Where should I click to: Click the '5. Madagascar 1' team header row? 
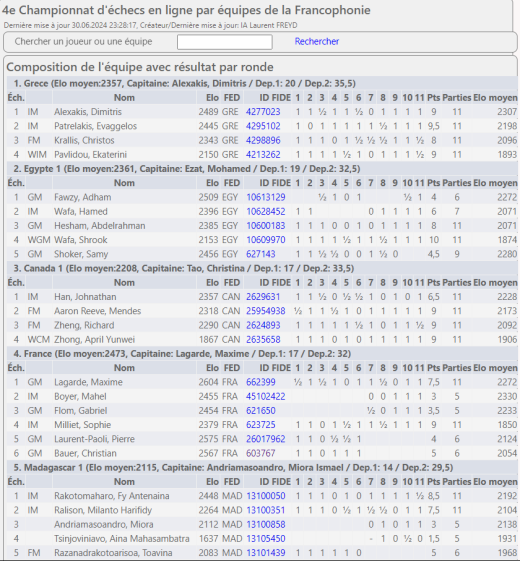tap(262, 468)
